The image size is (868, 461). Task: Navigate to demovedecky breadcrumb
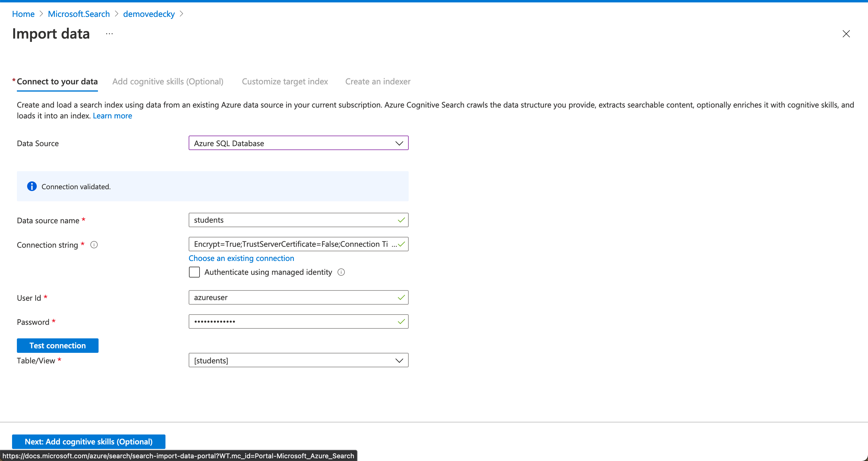coord(149,14)
